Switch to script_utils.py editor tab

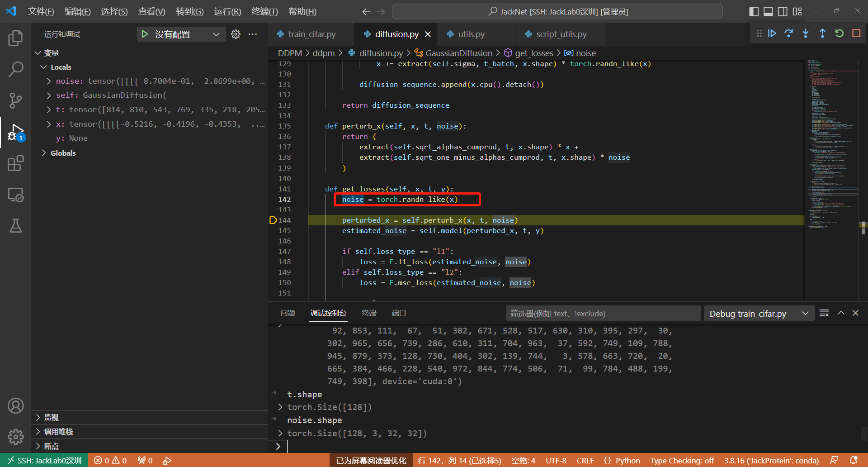(x=561, y=34)
